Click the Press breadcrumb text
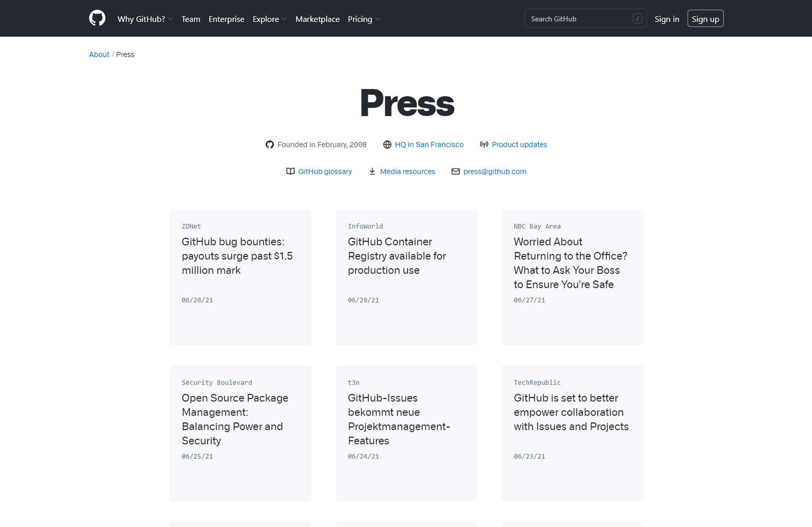The image size is (812, 527). [x=125, y=55]
